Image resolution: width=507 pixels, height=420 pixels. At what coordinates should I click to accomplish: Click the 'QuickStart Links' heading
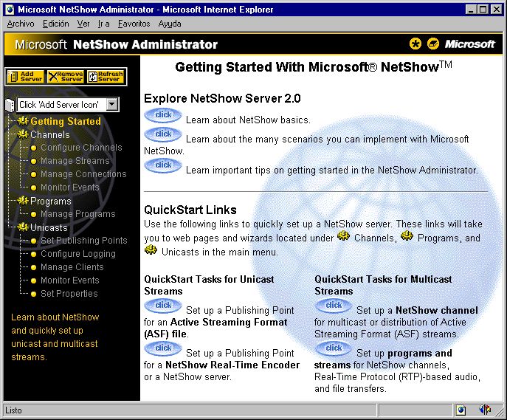190,210
